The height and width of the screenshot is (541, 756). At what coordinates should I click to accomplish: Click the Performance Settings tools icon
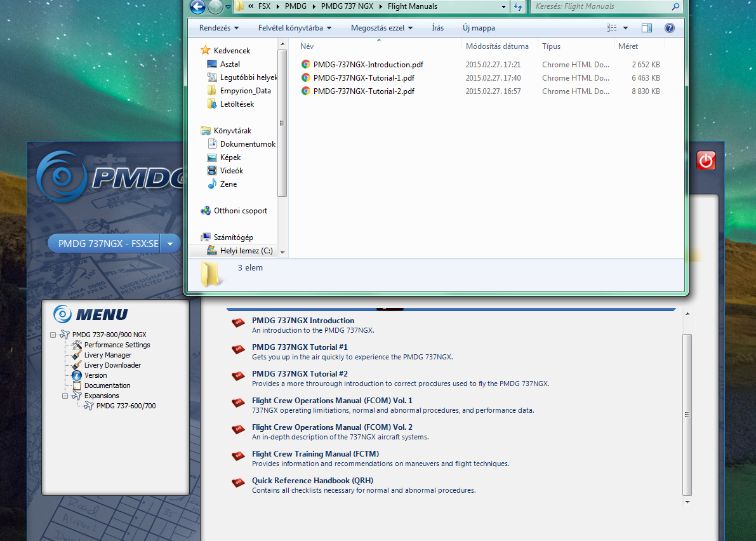point(77,345)
